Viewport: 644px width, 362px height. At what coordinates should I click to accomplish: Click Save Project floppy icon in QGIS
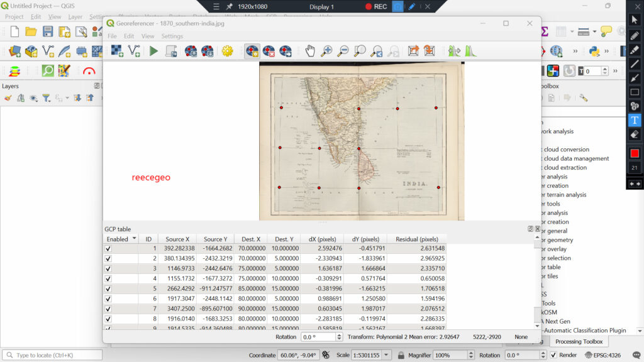(48, 31)
